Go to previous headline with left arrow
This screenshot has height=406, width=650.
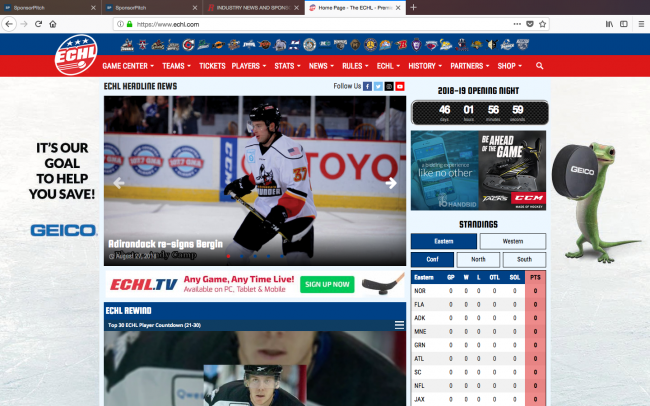[x=119, y=183]
